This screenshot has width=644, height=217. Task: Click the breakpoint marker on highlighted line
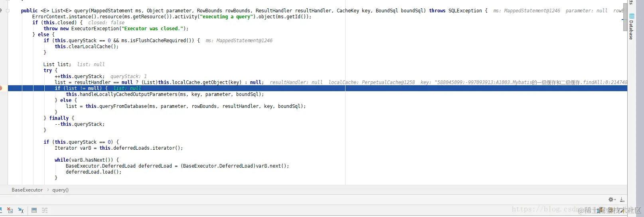point(1,88)
